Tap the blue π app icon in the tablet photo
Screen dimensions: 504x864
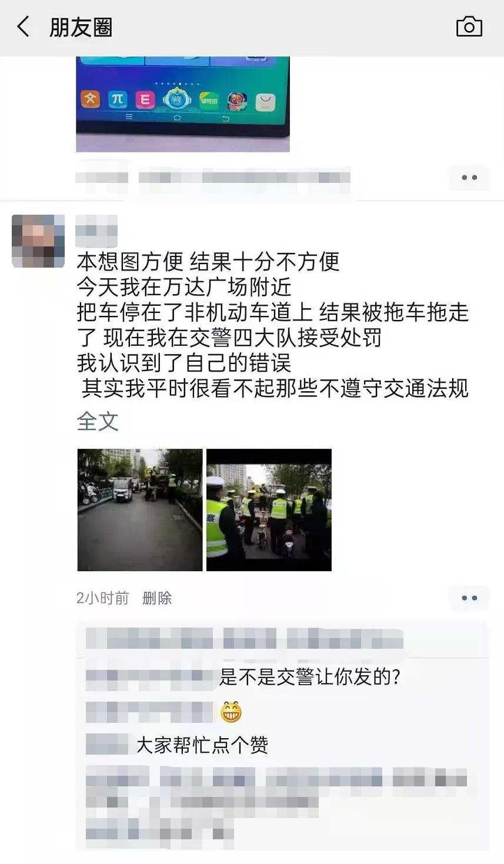click(x=118, y=99)
